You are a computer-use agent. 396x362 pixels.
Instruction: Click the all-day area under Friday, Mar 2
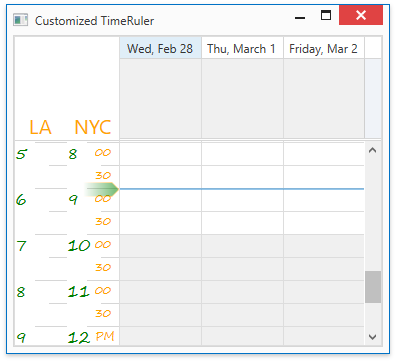tap(324, 98)
